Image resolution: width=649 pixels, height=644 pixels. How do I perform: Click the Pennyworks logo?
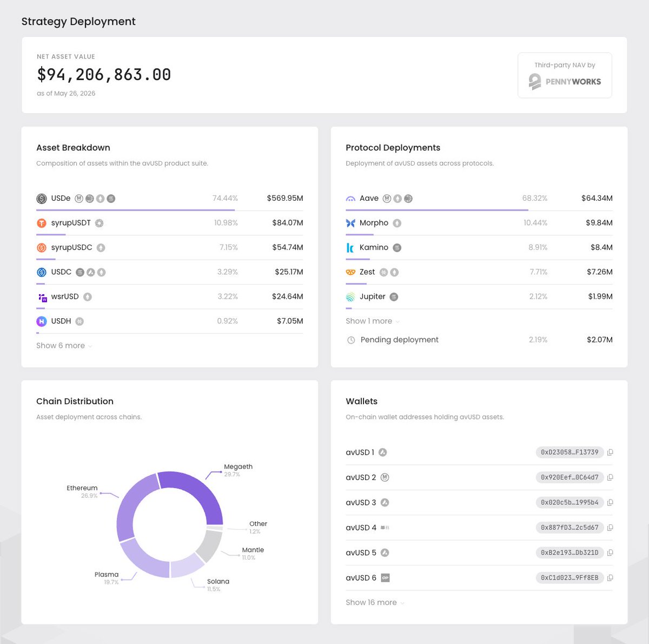point(565,82)
